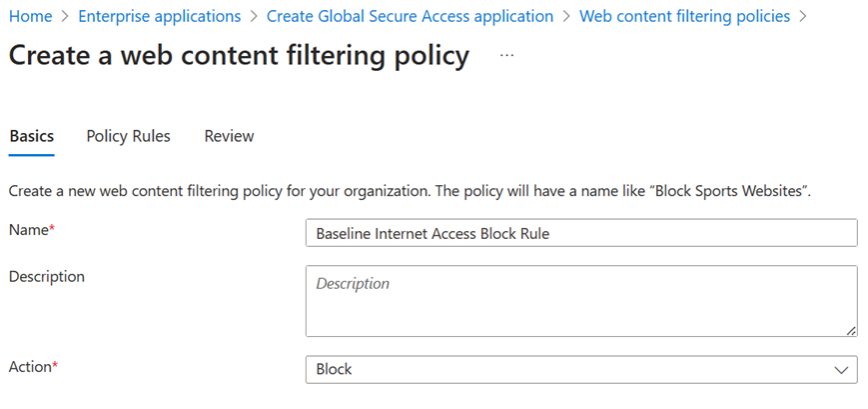Click the Description field label
The width and height of the screenshot is (868, 409).
point(47,276)
